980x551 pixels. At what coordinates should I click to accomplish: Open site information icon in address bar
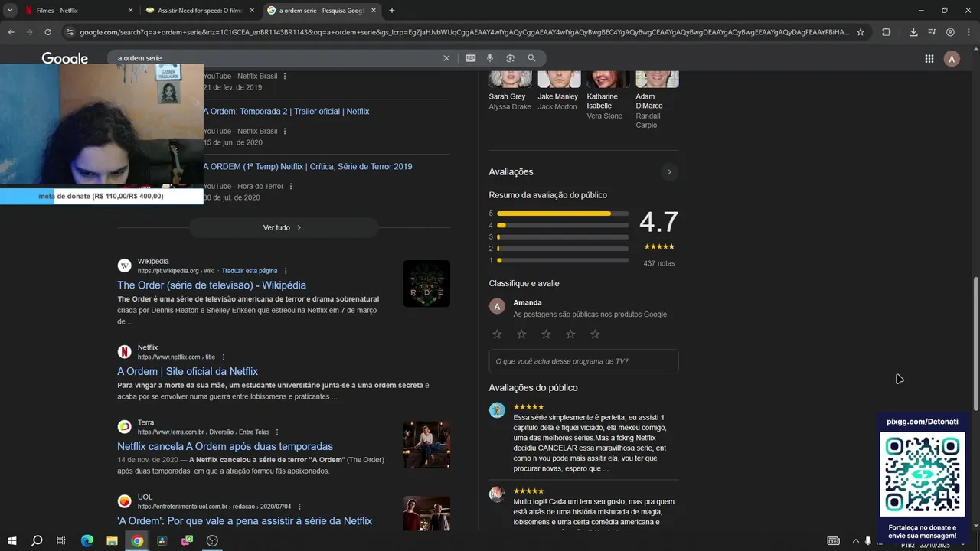pos(70,32)
